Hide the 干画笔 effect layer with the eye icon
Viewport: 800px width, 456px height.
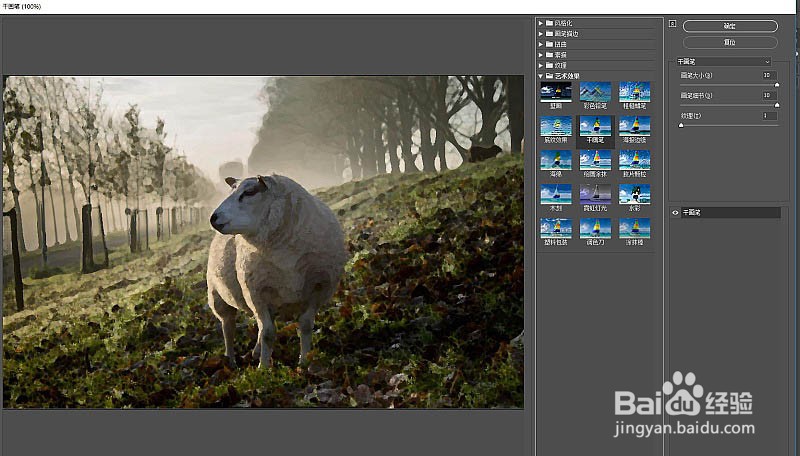click(675, 213)
